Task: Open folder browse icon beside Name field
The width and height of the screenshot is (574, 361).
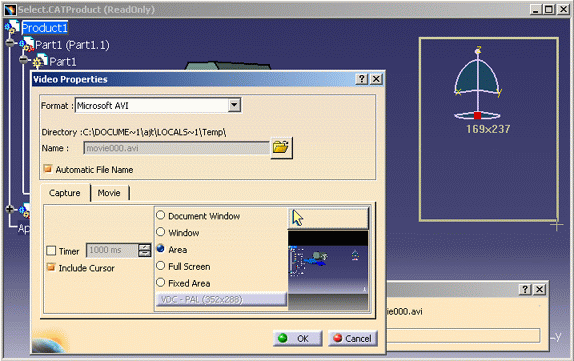Action: point(281,148)
